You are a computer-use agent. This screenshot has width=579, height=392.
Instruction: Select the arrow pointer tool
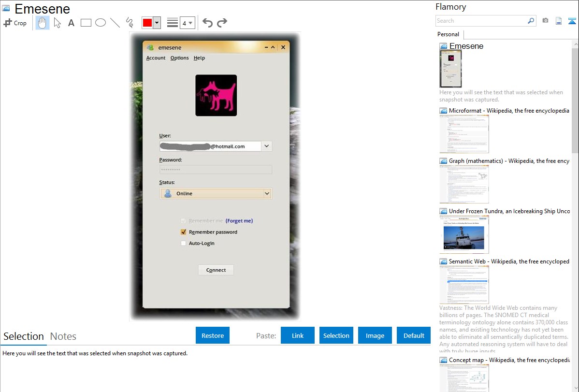click(57, 23)
